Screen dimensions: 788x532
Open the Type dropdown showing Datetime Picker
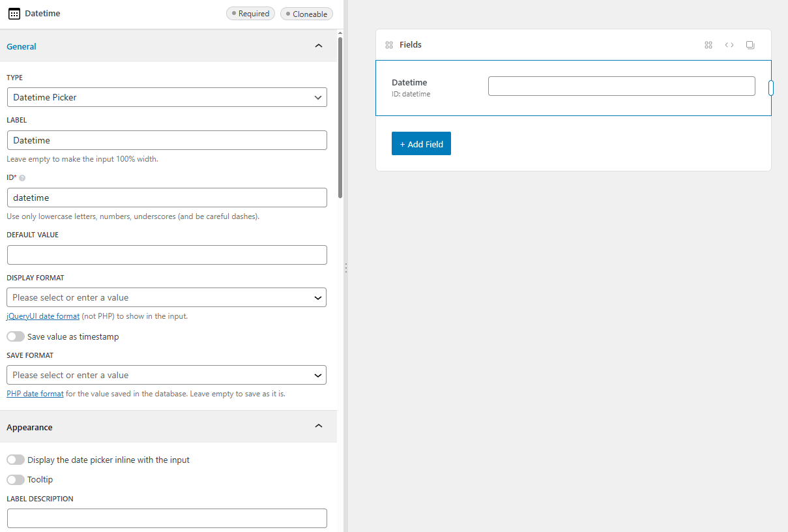click(166, 97)
